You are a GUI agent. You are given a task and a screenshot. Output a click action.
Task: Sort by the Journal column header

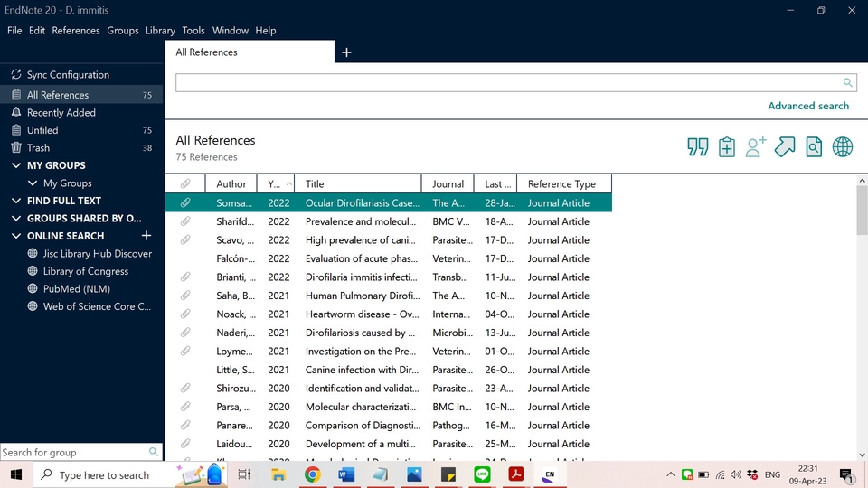pos(448,183)
